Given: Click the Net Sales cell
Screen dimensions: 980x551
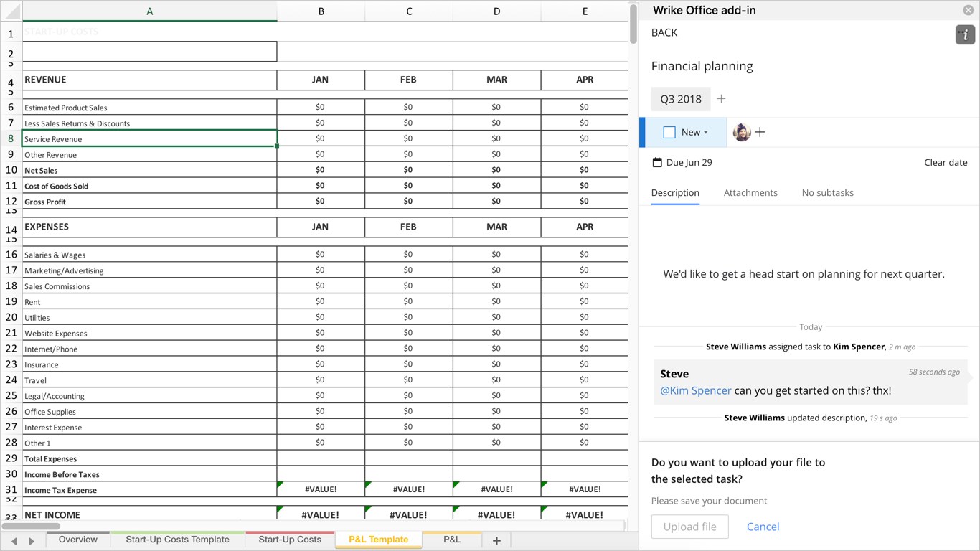Looking at the screenshot, I should click(149, 170).
